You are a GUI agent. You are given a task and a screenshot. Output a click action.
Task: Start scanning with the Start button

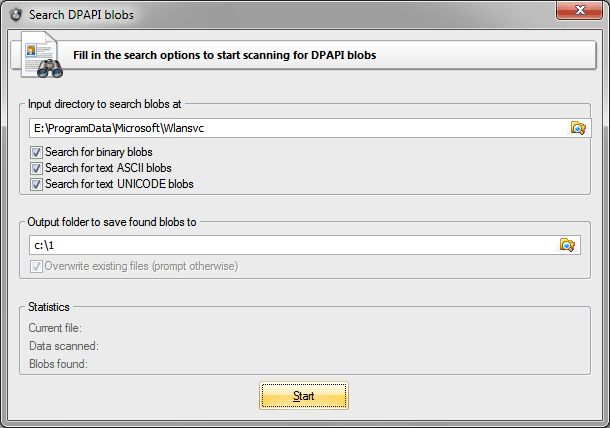pos(304,396)
